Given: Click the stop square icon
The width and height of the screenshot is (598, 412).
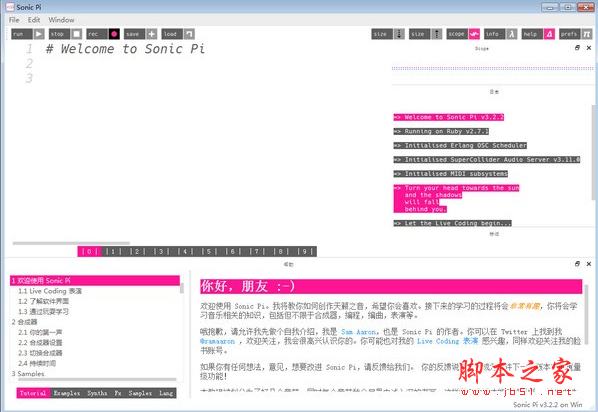Looking at the screenshot, I should coord(77,34).
